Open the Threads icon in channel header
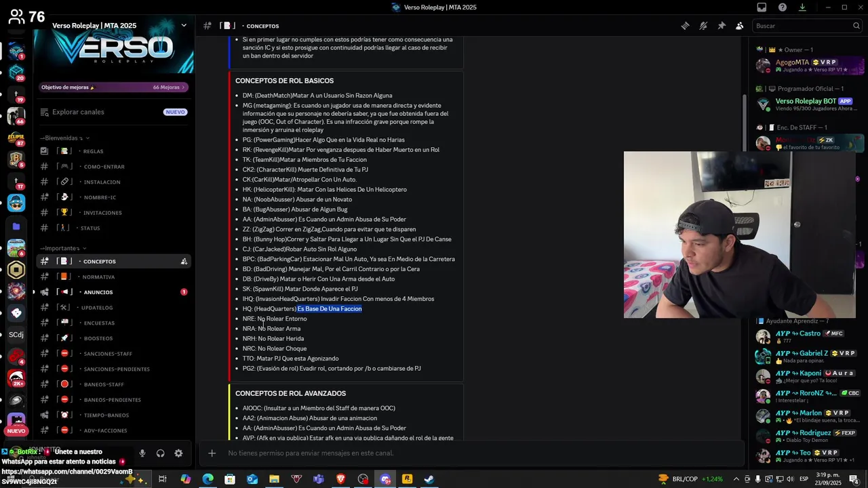Screen dimensions: 868x488 tap(685, 26)
